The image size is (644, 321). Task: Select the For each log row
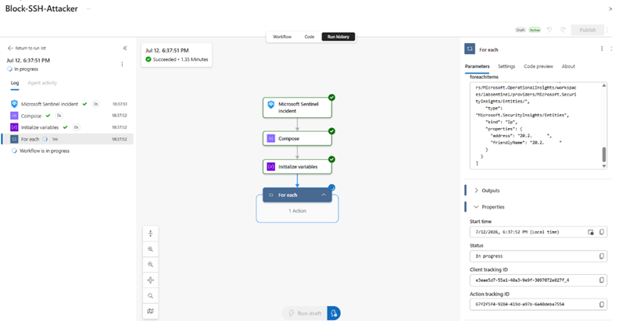point(68,139)
